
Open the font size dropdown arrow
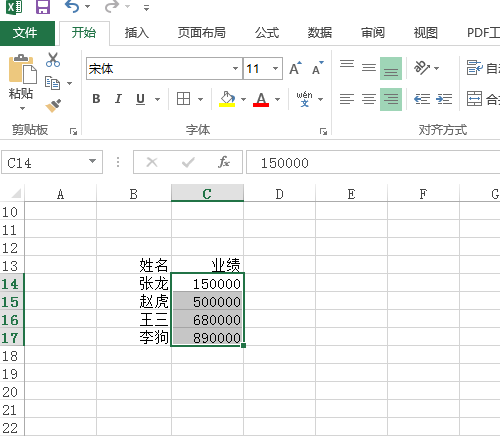tap(275, 69)
